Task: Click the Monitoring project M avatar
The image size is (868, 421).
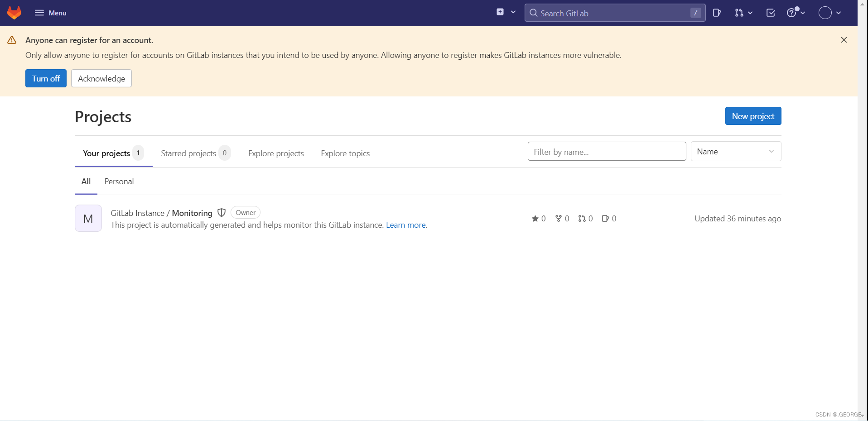Action: point(88,218)
